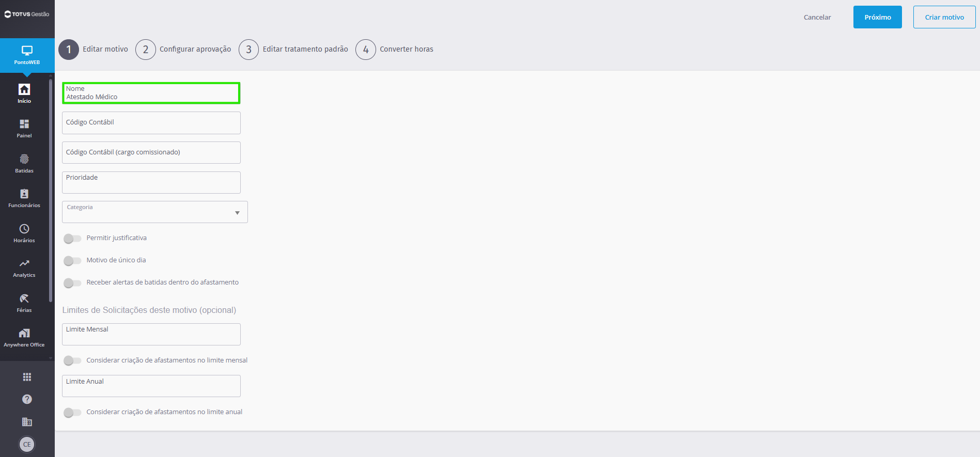Open the company building icon
Image resolution: width=980 pixels, height=457 pixels.
coord(27,422)
